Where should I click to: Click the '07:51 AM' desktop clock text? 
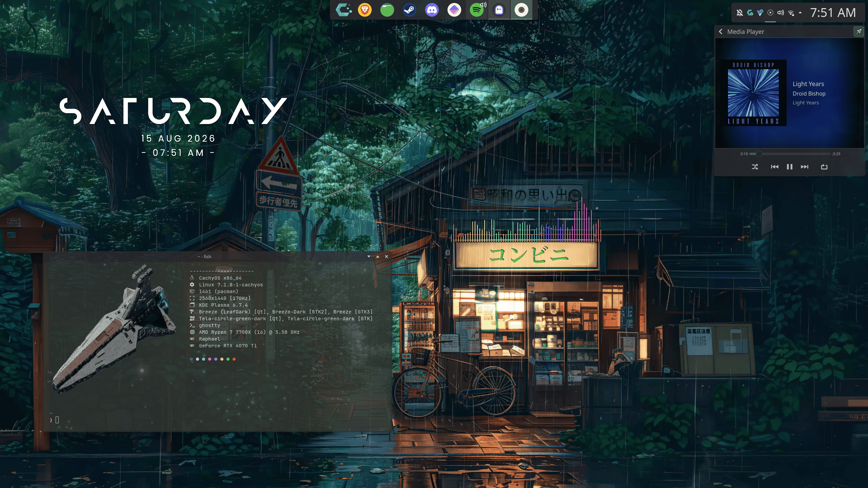coord(178,153)
